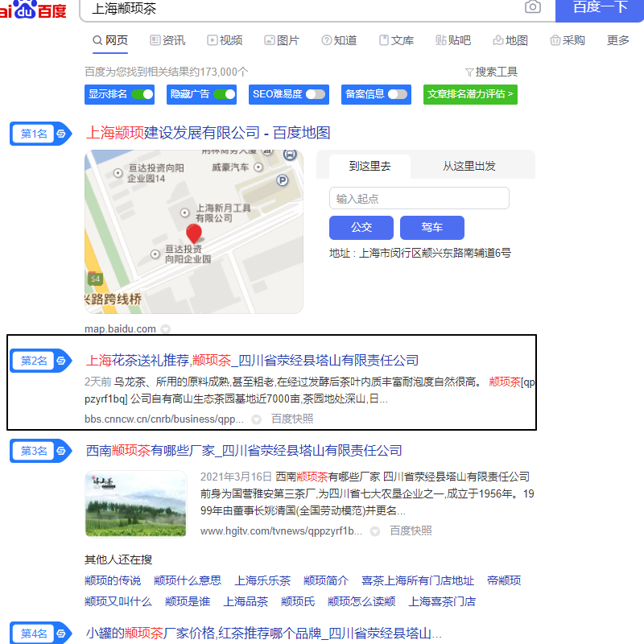
Task: Switch to the 视频 tab
Action: point(225,40)
